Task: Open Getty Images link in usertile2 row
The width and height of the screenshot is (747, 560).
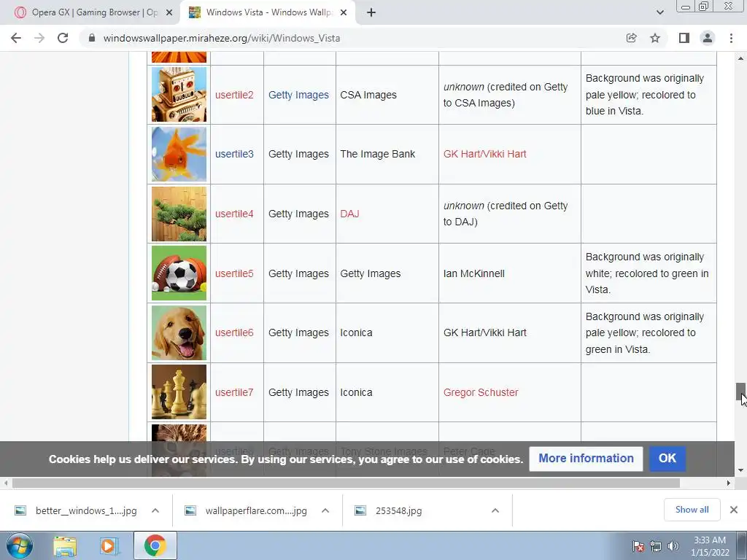Action: point(298,95)
